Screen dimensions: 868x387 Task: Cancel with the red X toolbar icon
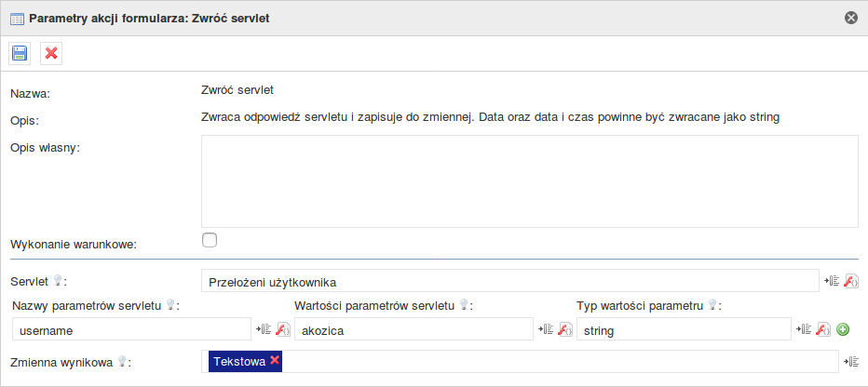coord(51,53)
